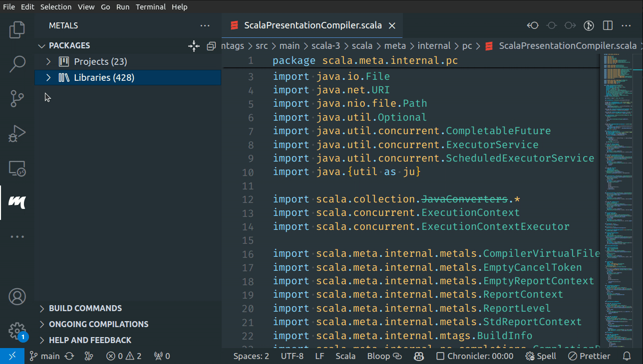The height and width of the screenshot is (364, 643).
Task: Click the CompletableFuture import text
Action: pyautogui.click(x=498, y=131)
